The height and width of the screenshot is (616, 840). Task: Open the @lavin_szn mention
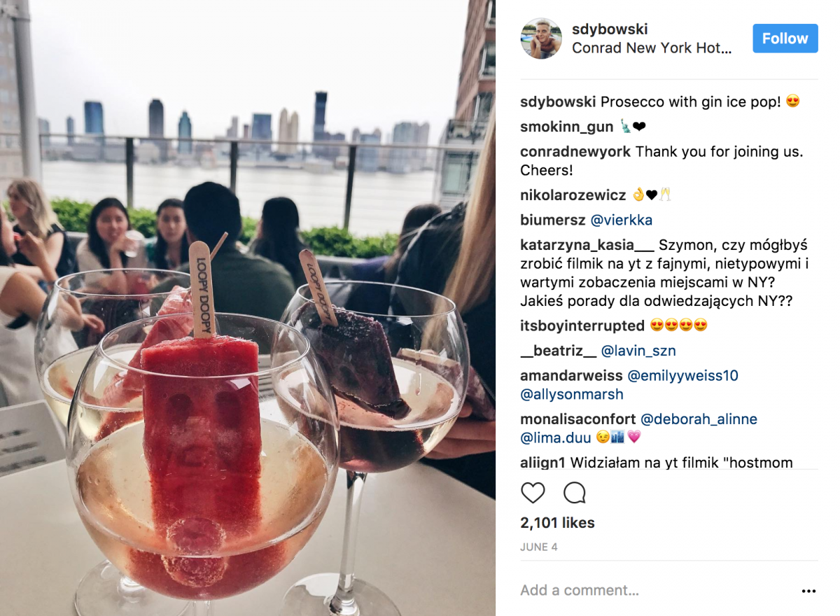[638, 351]
